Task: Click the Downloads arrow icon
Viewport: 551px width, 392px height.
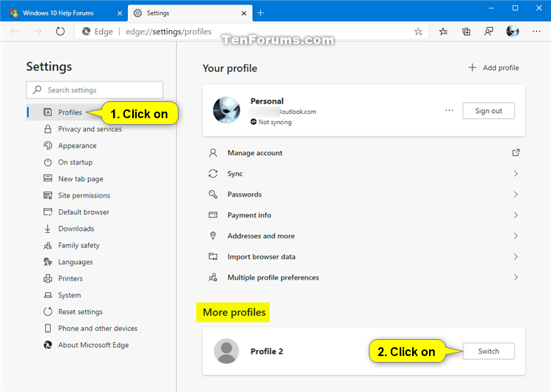Action: coord(48,229)
